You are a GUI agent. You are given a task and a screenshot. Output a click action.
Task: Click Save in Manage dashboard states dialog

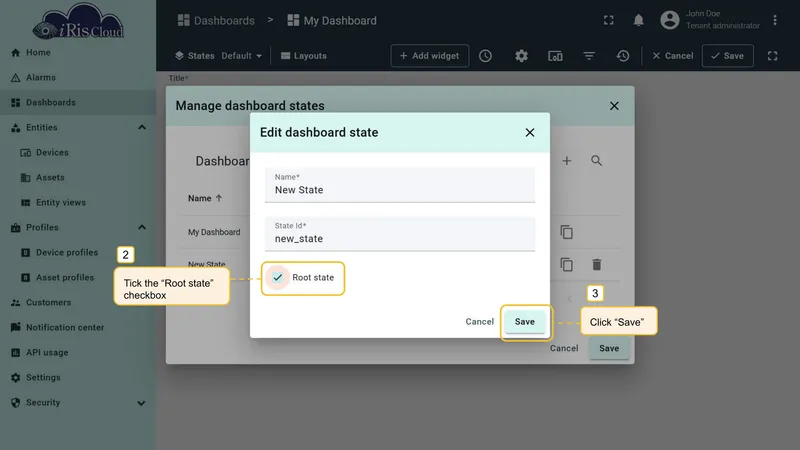coord(609,348)
